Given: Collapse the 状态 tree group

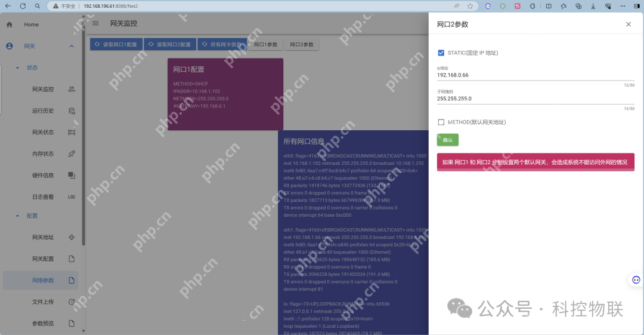Looking at the screenshot, I should point(17,67).
